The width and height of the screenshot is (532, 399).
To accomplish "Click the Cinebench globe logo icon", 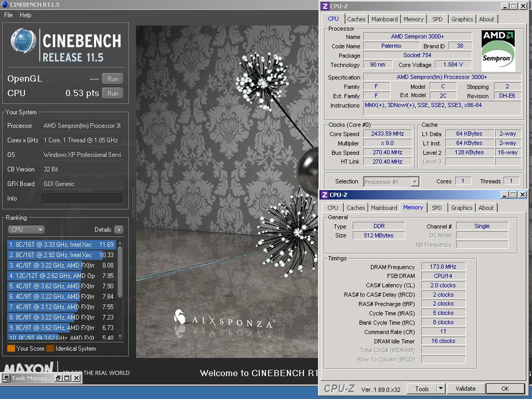I will tap(23, 41).
